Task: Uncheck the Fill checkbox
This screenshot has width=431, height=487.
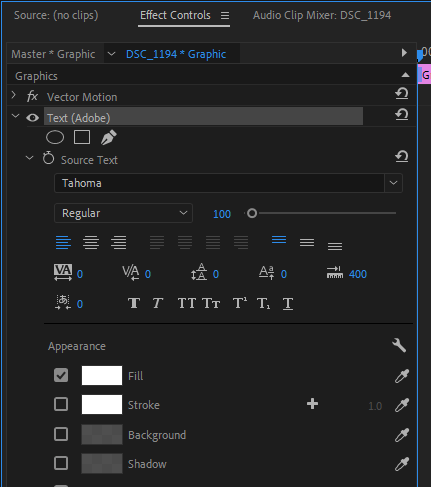Action: click(x=61, y=375)
